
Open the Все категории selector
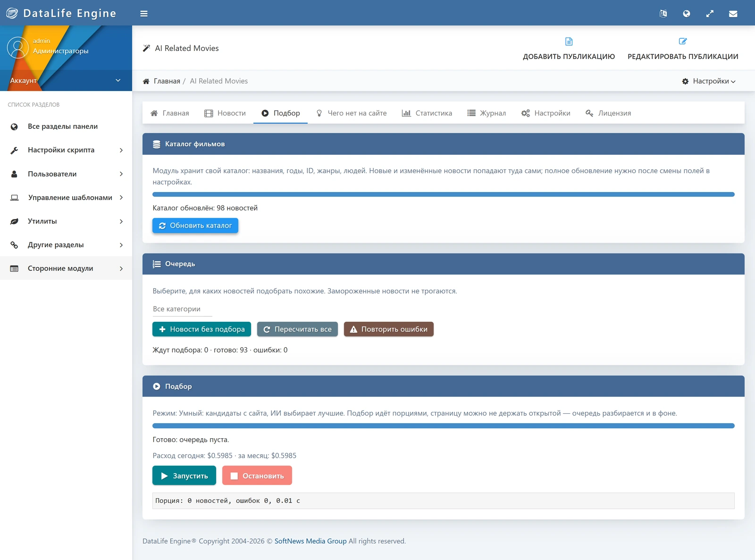point(182,309)
